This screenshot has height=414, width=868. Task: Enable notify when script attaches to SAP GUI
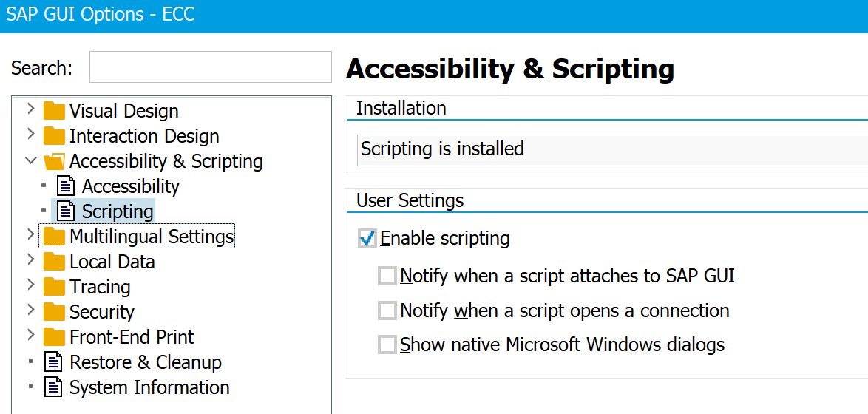pos(387,276)
